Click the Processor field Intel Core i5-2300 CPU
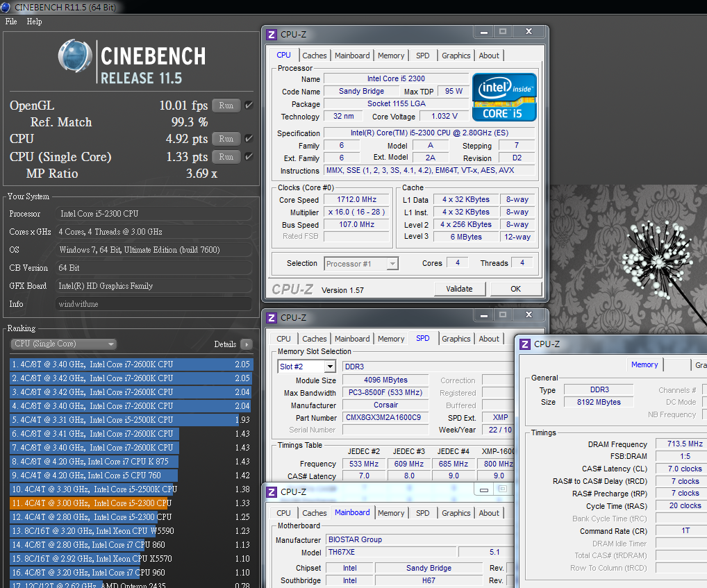 153,214
